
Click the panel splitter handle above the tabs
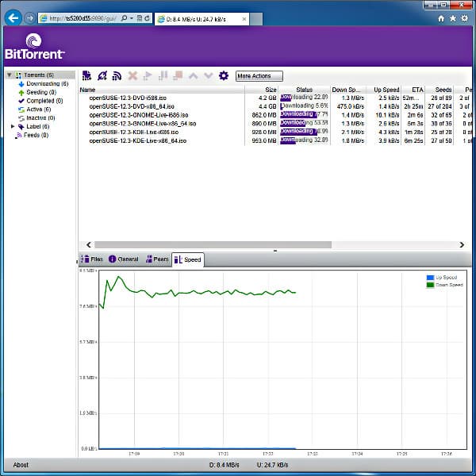275,251
